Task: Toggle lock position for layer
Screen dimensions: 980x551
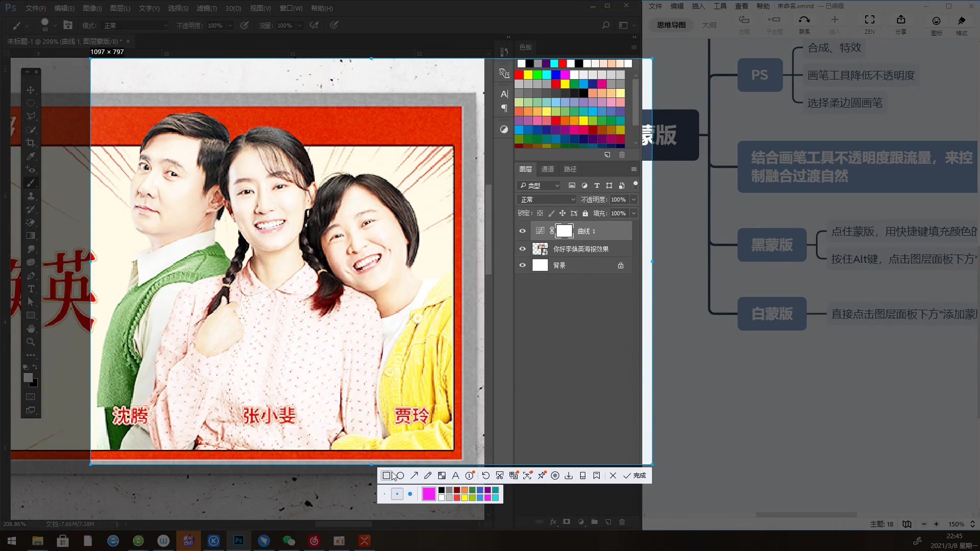Action: pos(562,213)
